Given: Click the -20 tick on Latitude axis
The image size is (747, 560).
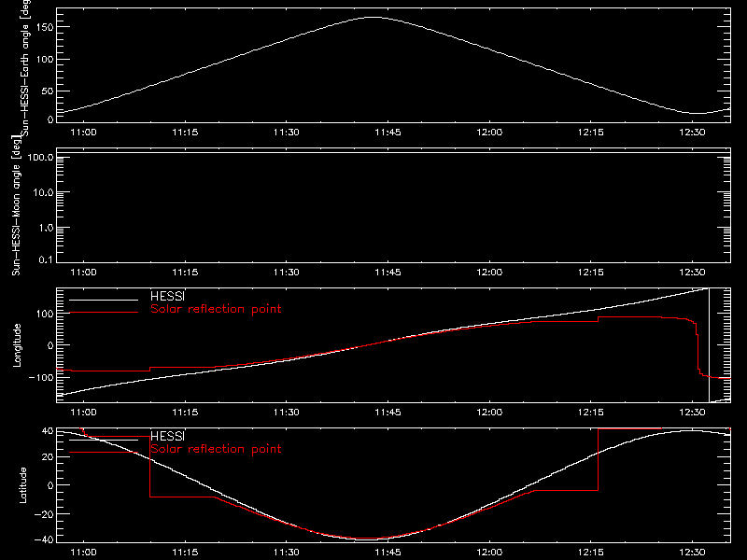Looking at the screenshot, I should [44, 514].
